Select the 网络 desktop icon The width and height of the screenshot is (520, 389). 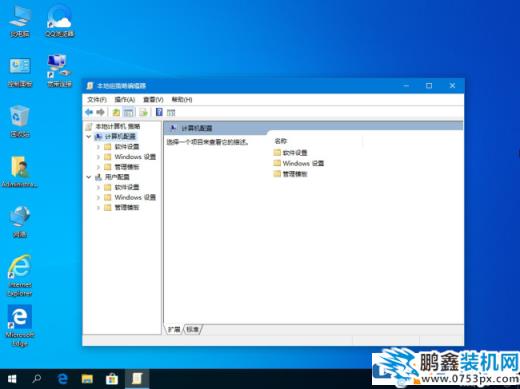click(x=20, y=222)
